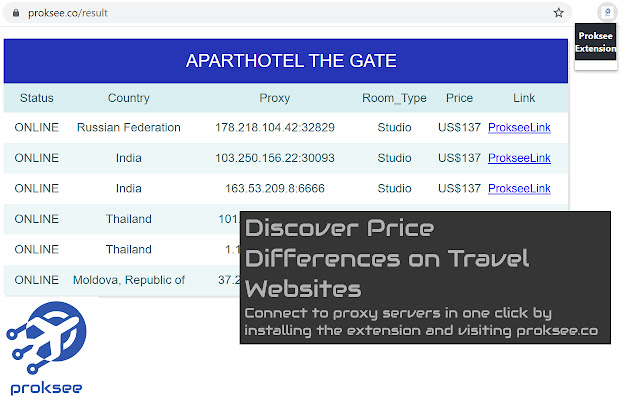640x400 pixels.
Task: Click the Price column header
Action: tap(459, 98)
